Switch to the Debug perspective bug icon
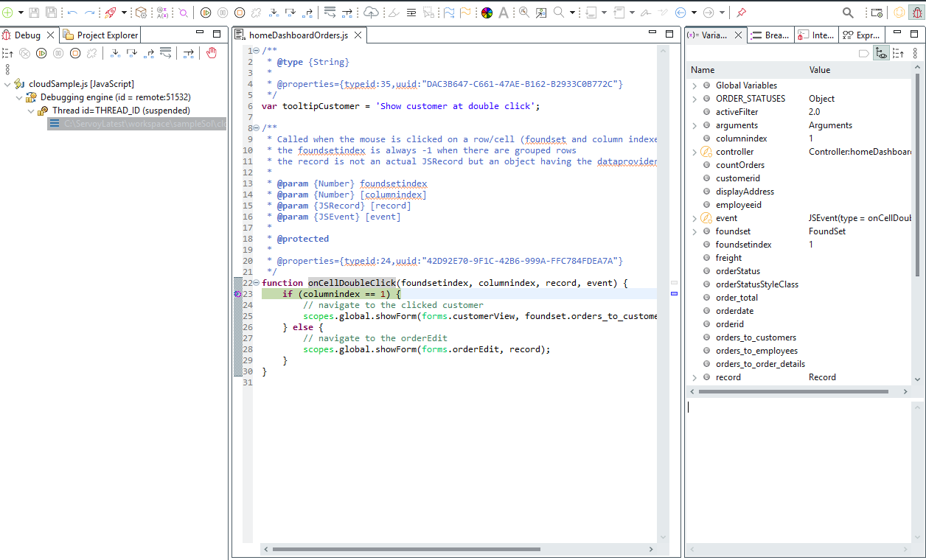Image resolution: width=926 pixels, height=560 pixels. click(x=916, y=13)
